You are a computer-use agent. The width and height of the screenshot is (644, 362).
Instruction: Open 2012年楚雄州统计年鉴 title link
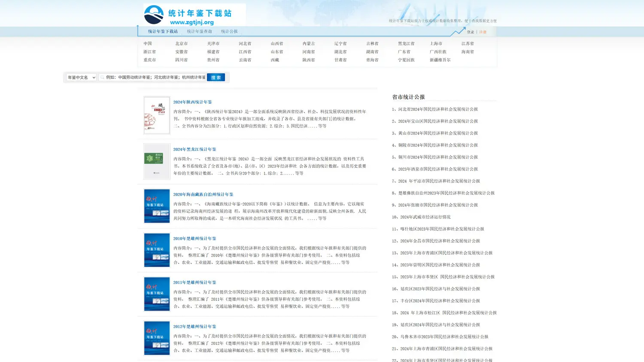click(195, 327)
